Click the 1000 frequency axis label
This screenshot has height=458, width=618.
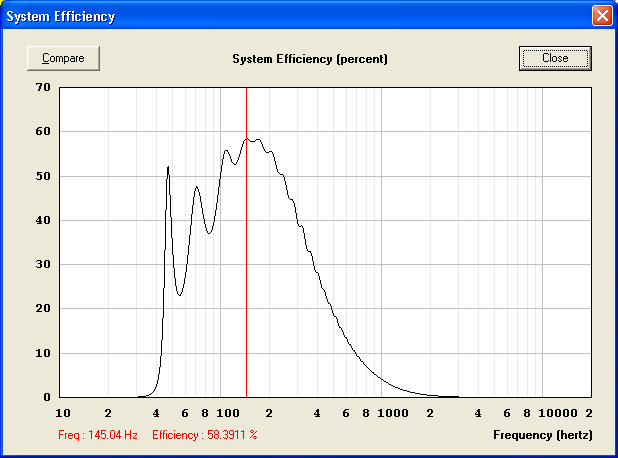(393, 413)
